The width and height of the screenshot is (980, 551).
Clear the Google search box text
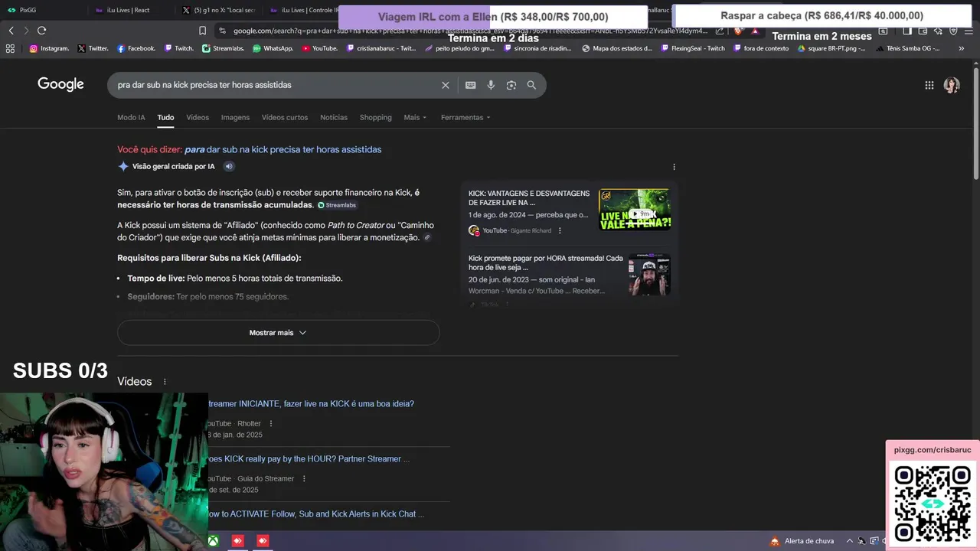coord(445,85)
